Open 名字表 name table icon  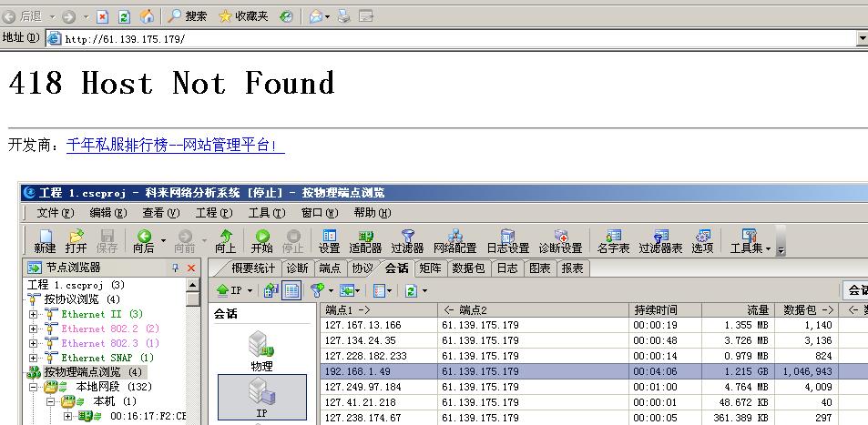pos(613,242)
